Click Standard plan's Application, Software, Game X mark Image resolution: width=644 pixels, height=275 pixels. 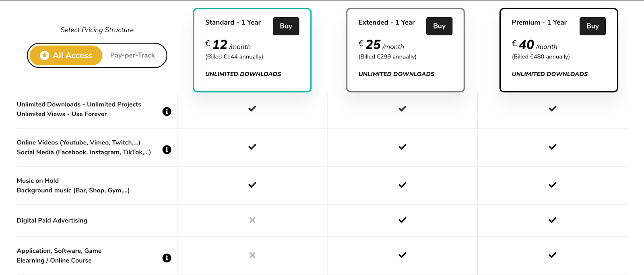[252, 255]
